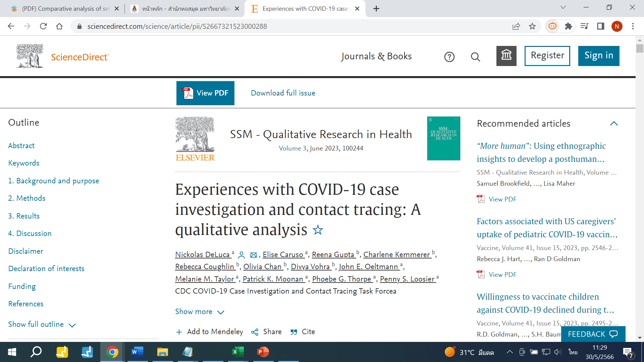Go to 2. Methods section
Viewport: 644px width, 362px height.
coord(27,198)
